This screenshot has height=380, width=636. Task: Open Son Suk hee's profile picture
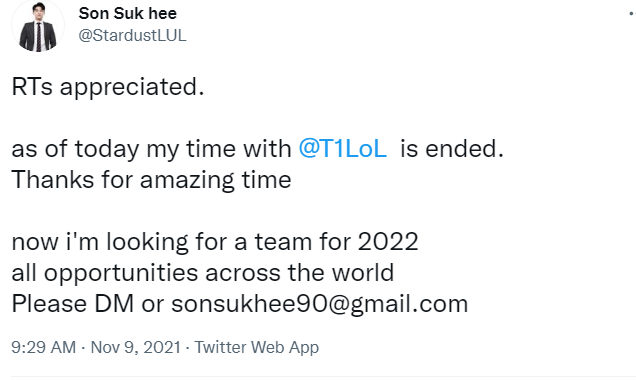pos(38,26)
